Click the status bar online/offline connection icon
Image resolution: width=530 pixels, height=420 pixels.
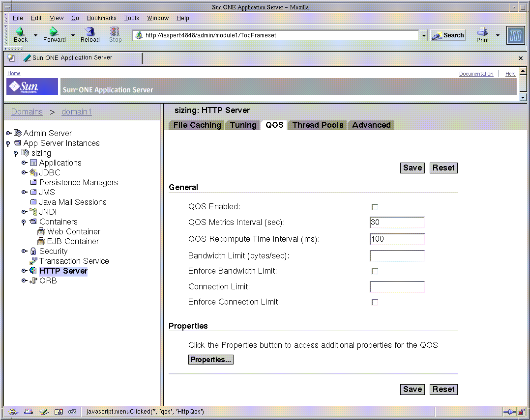coord(510,412)
